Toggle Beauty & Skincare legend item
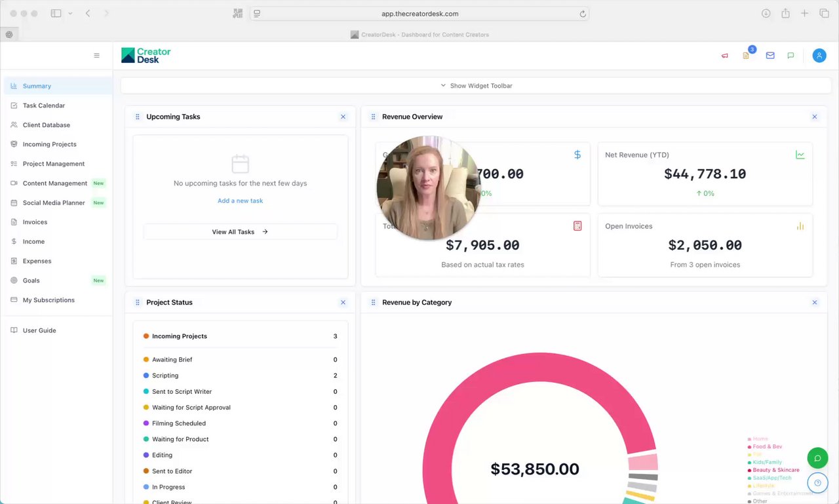This screenshot has height=504, width=839. (x=773, y=470)
